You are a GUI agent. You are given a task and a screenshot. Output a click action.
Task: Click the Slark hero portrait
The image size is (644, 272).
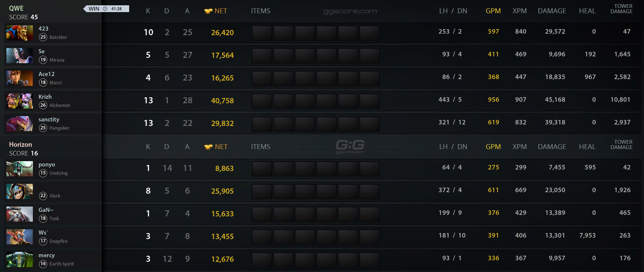tap(19, 191)
